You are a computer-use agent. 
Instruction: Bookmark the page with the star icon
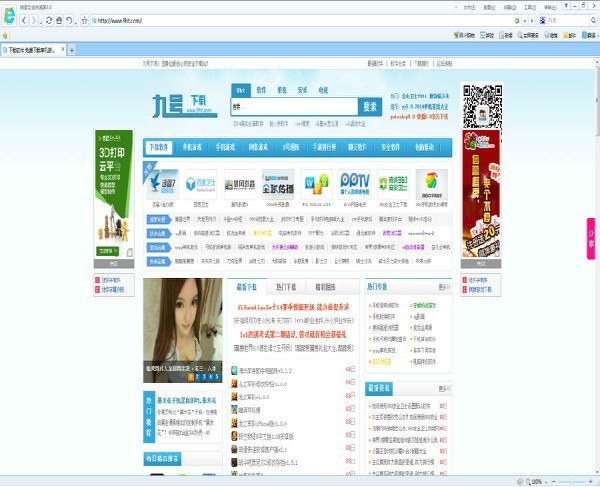click(x=85, y=20)
